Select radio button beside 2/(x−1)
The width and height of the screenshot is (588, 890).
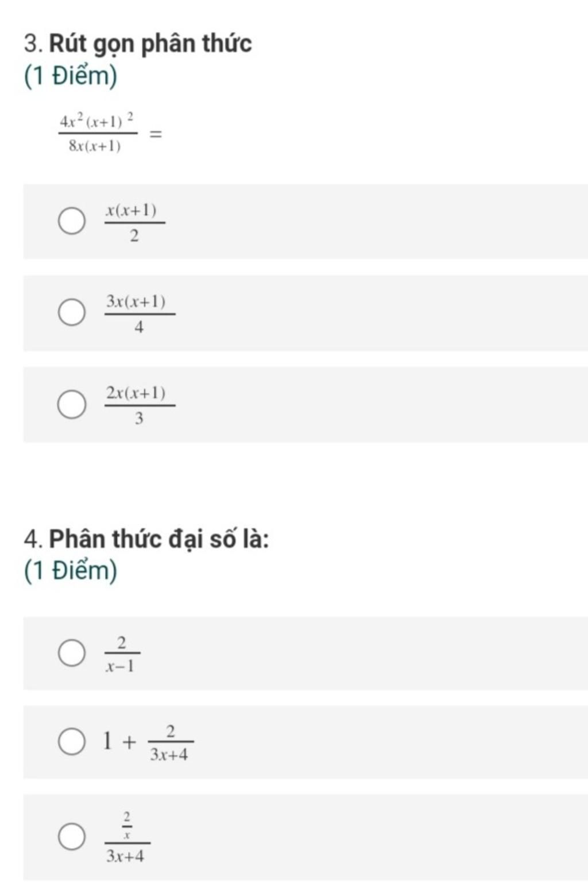tap(72, 653)
